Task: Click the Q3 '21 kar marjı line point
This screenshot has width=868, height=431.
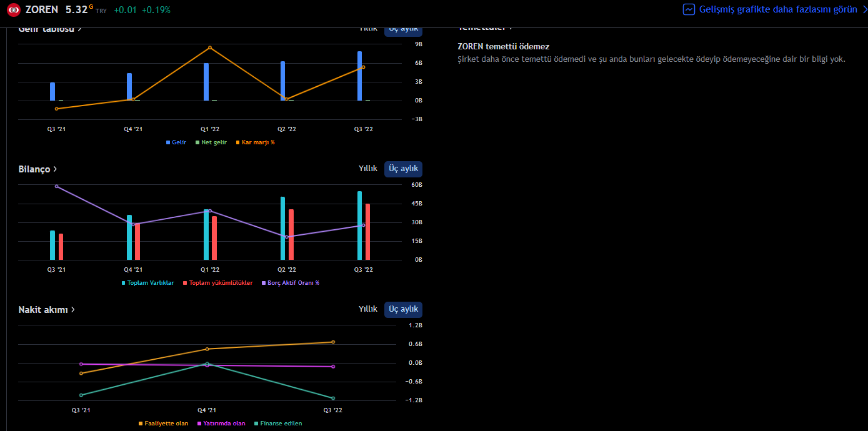Action: pos(56,109)
